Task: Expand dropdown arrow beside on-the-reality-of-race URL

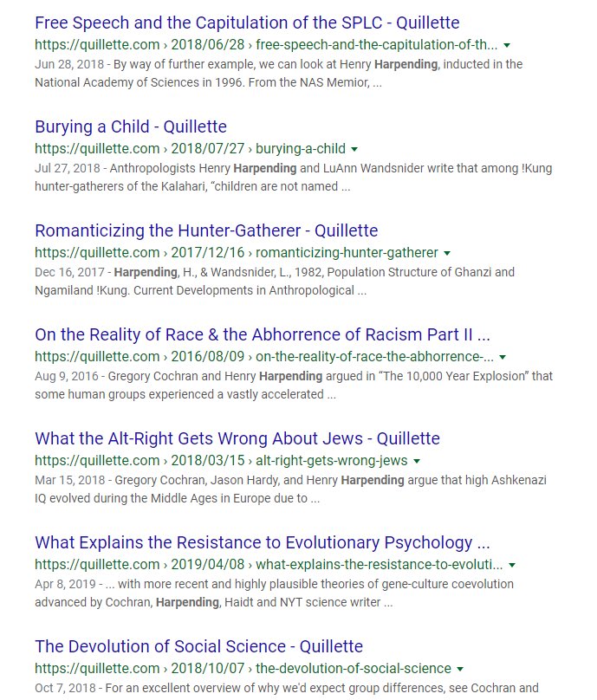Action: coord(503,357)
